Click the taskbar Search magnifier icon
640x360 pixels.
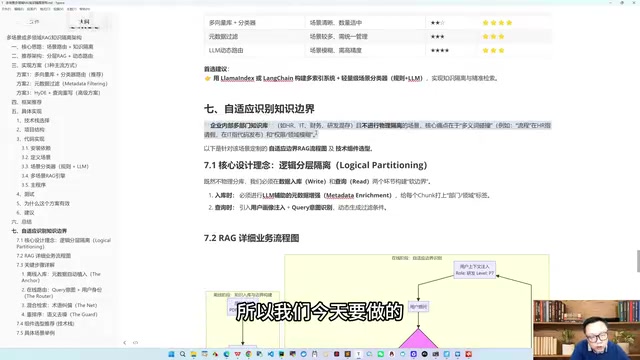click(x=182, y=354)
